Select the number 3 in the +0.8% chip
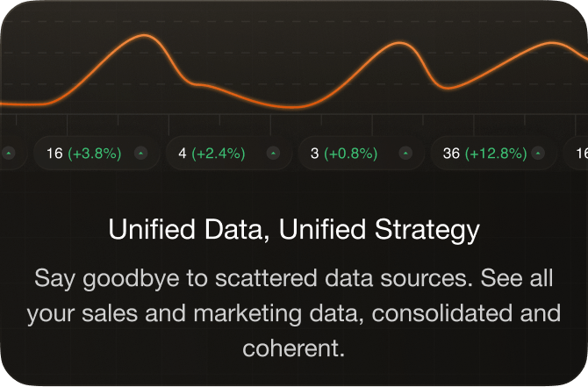Image resolution: width=588 pixels, height=387 pixels. coord(315,154)
